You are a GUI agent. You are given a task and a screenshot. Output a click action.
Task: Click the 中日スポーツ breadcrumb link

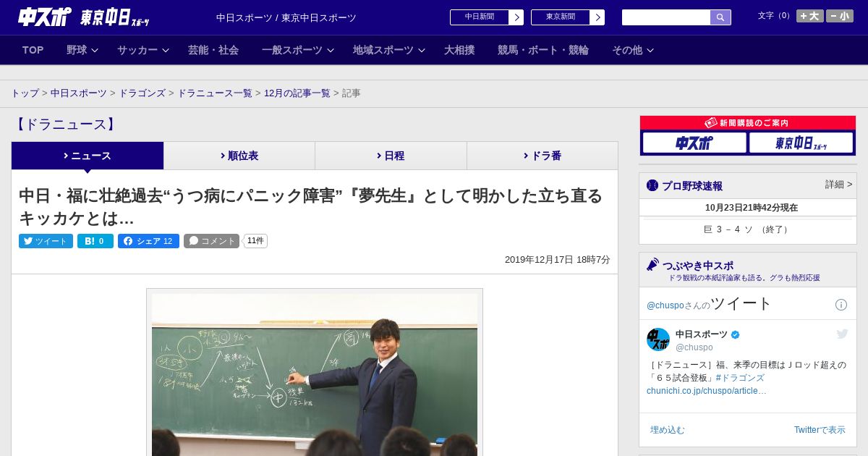pos(79,93)
